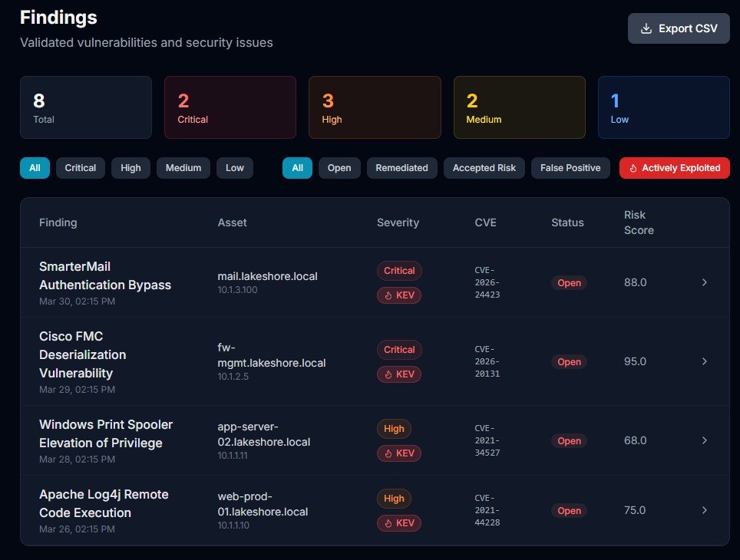Select the All status filter

coord(297,168)
